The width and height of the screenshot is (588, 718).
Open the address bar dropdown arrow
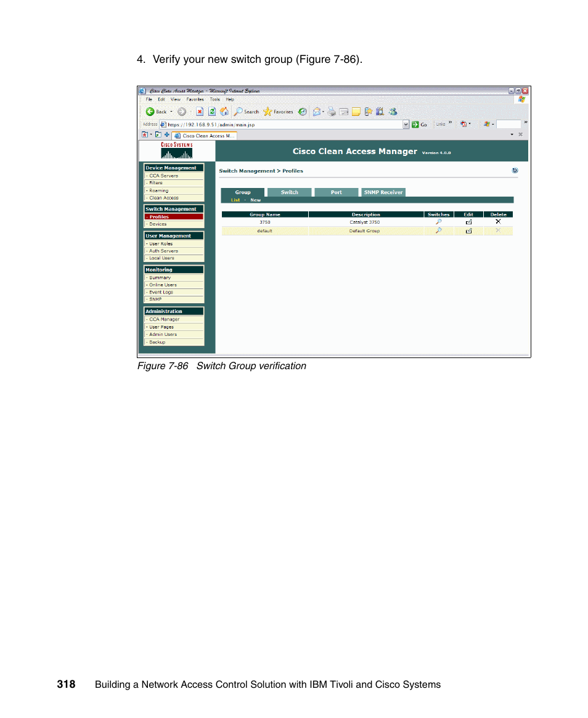pyautogui.click(x=406, y=124)
